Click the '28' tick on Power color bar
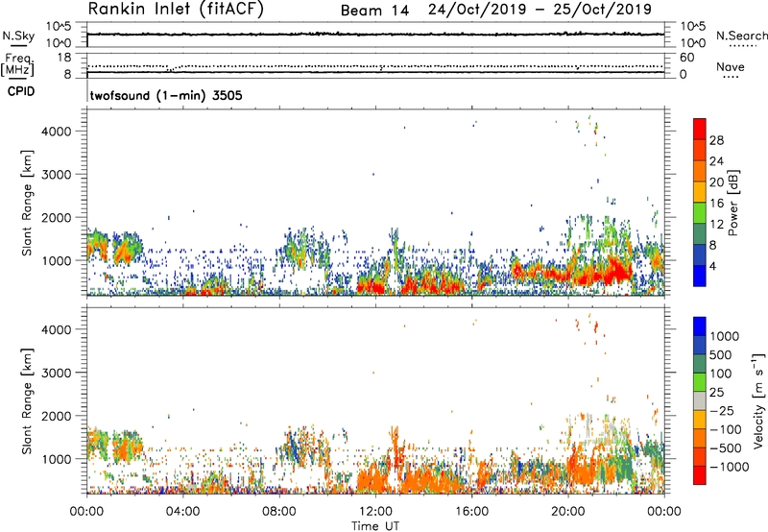Viewport: 768px width, 532px height. click(x=716, y=140)
